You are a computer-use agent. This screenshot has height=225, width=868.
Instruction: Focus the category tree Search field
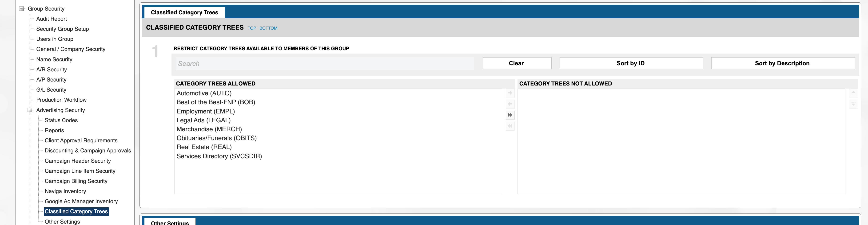(324, 64)
